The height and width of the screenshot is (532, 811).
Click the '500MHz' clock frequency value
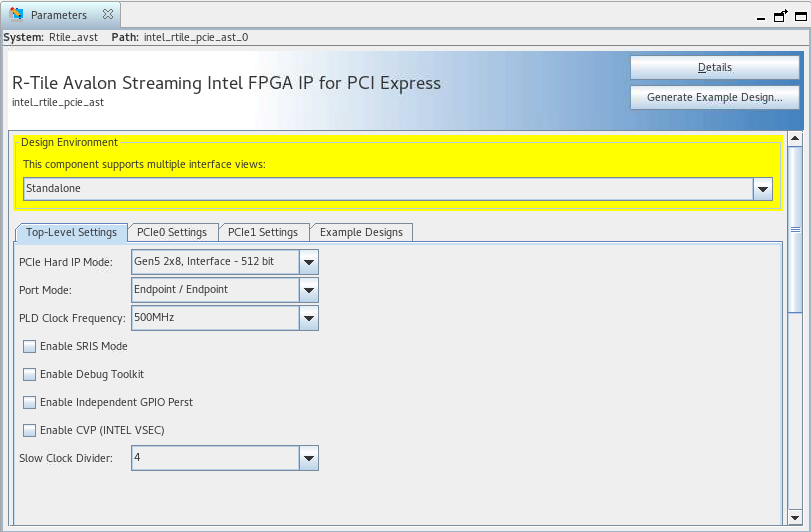click(x=154, y=317)
